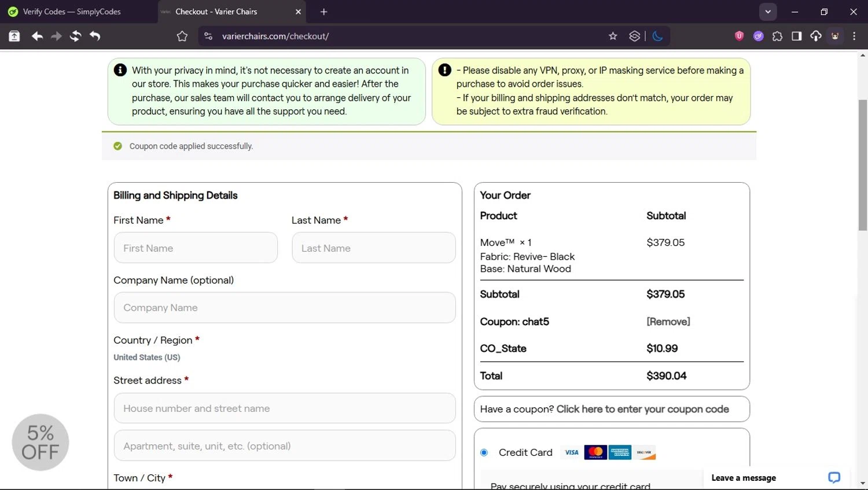Open the 5% OFF discount badge

pos(41,443)
